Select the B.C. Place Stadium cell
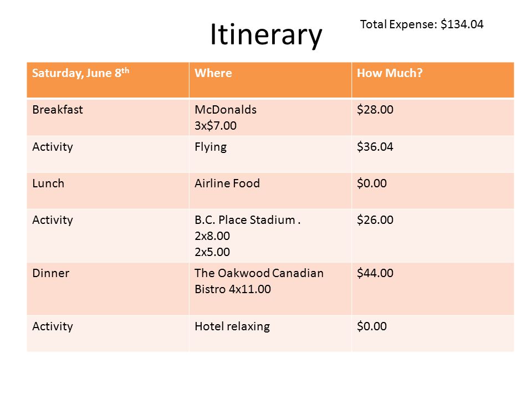 270,236
